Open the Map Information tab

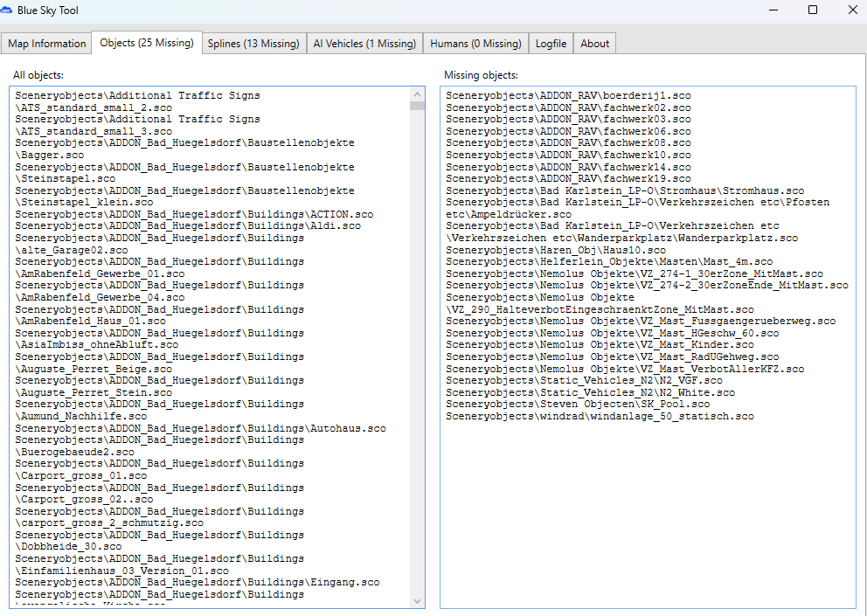pyautogui.click(x=47, y=44)
